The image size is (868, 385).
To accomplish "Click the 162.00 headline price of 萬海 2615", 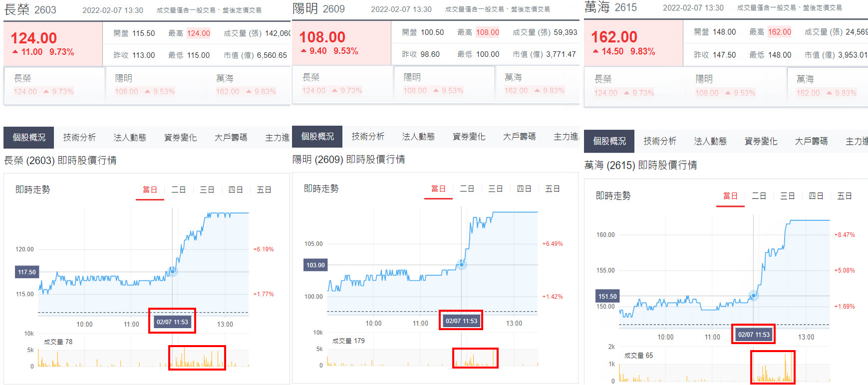I will tap(614, 37).
